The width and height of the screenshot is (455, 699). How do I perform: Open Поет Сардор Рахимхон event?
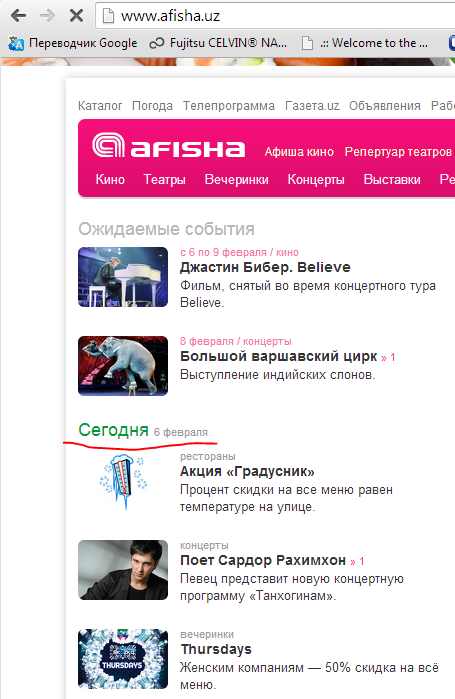(263, 560)
